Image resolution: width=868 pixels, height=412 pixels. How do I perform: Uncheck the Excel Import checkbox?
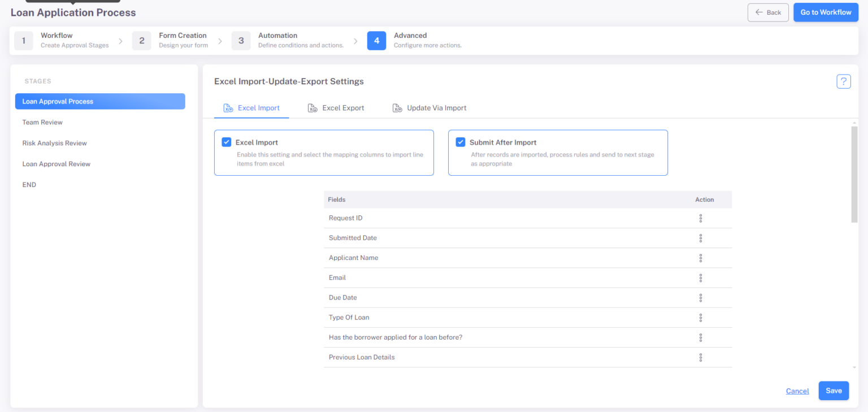pos(227,142)
